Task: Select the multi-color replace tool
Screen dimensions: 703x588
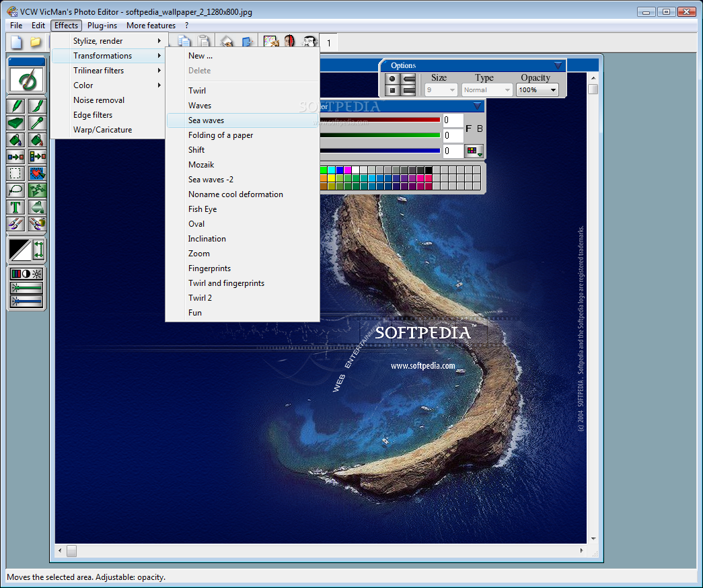Action: (37, 157)
